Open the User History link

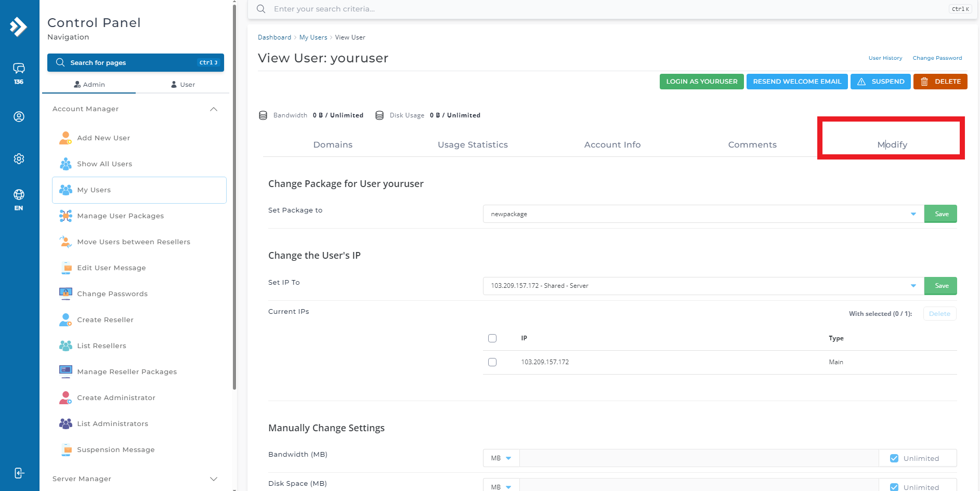click(885, 58)
